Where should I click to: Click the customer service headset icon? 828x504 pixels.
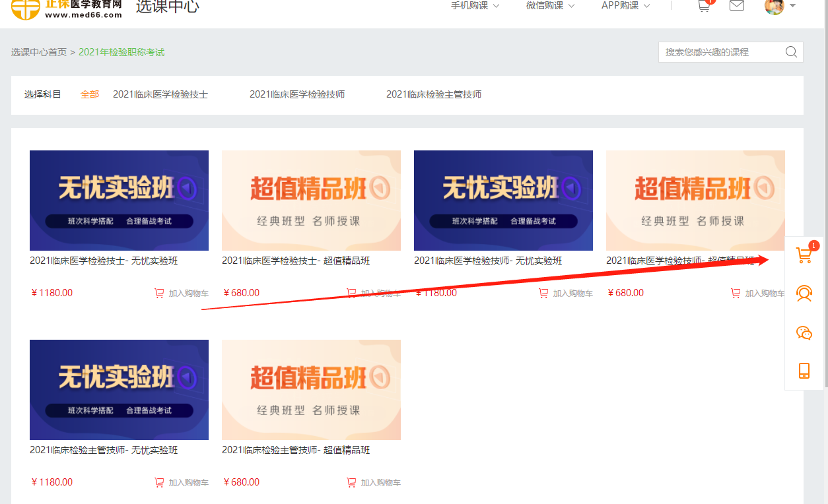(x=804, y=294)
